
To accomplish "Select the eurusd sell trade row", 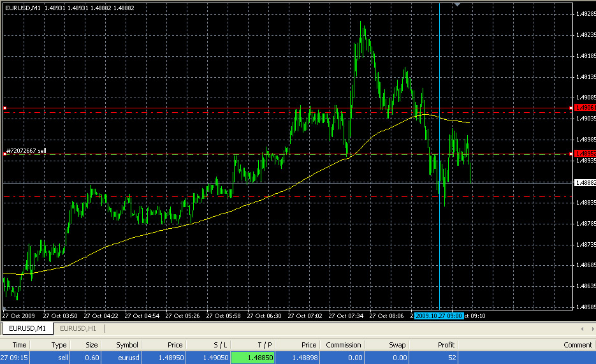I will pos(127,358).
